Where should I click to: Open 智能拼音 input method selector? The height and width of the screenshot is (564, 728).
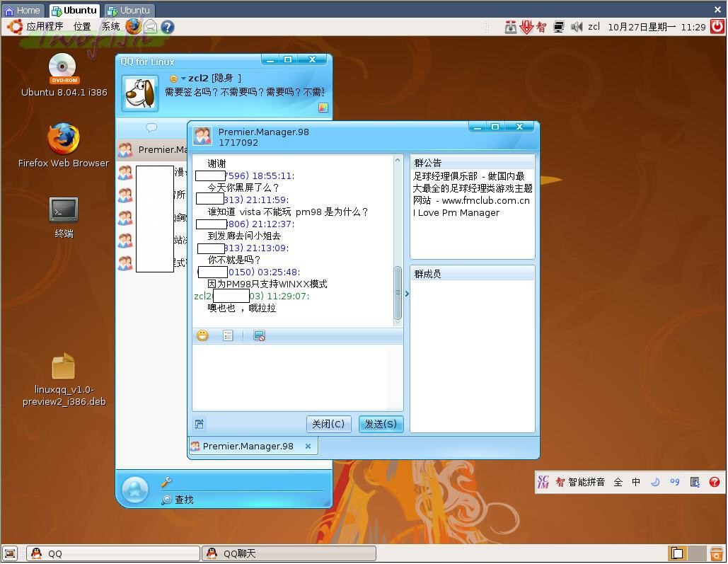[x=580, y=482]
